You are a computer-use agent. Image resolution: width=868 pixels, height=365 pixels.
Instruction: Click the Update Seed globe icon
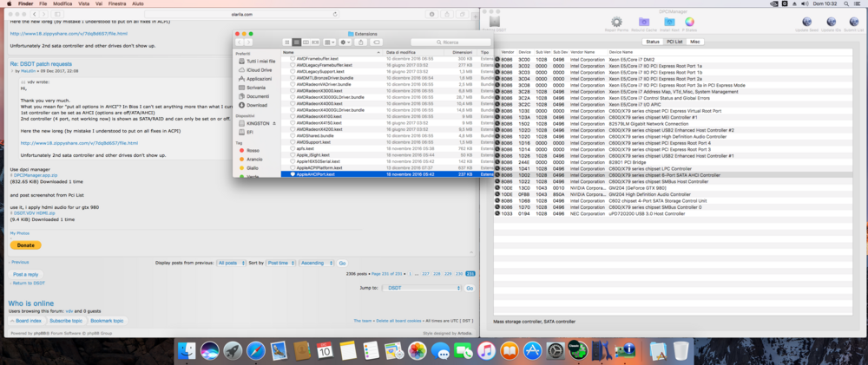806,23
